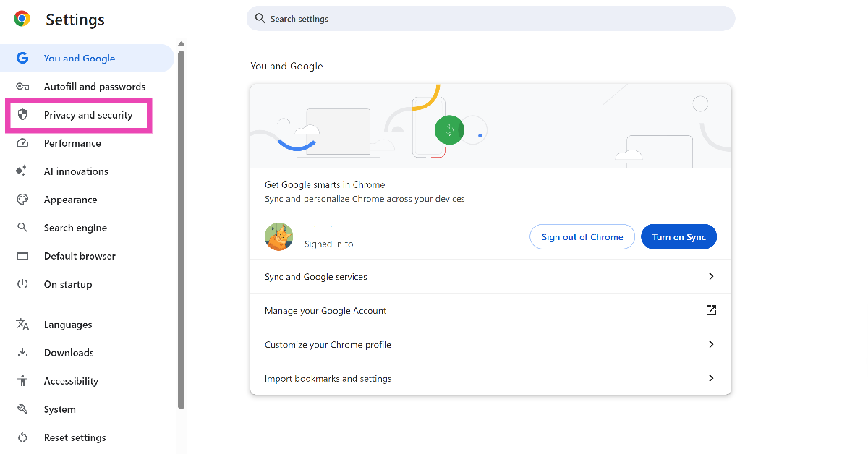
Task: Go to Downloads settings section
Action: pos(69,353)
